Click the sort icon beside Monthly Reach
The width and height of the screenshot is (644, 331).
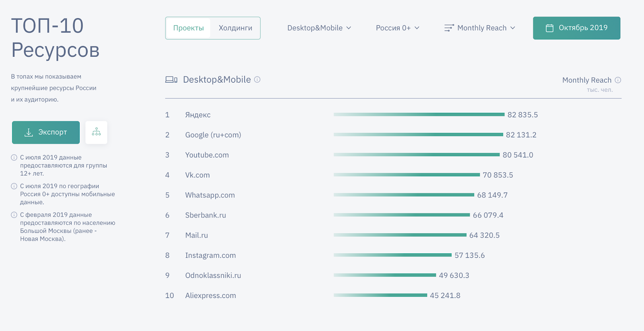(449, 28)
